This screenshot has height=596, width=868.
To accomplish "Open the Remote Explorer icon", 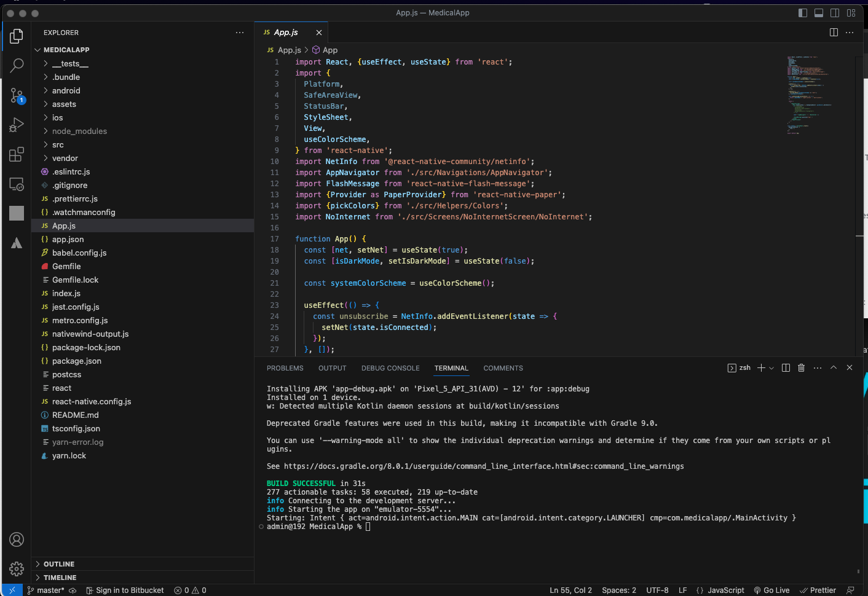I will tap(17, 184).
